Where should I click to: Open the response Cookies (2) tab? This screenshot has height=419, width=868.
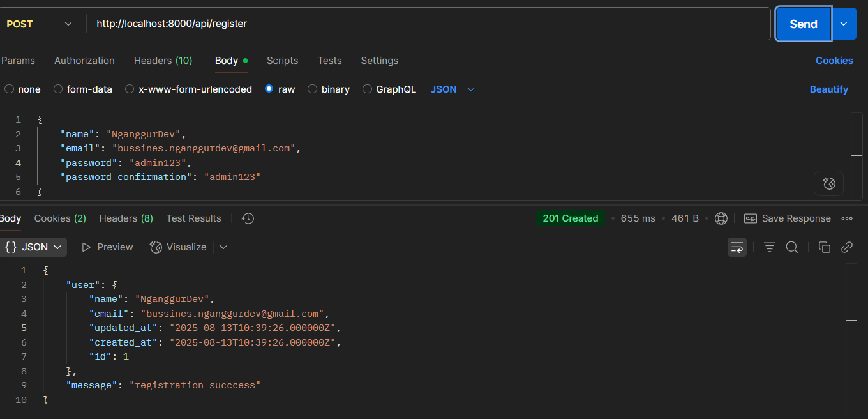coord(60,218)
